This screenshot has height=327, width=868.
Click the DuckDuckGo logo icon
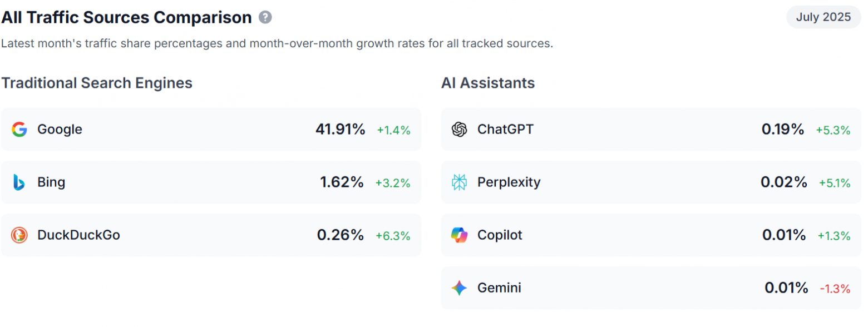(x=19, y=235)
